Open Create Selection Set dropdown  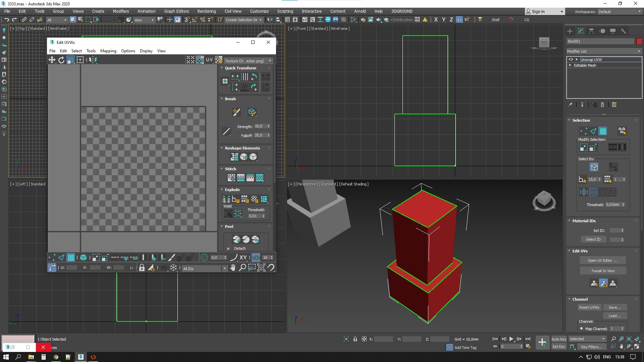(244, 20)
